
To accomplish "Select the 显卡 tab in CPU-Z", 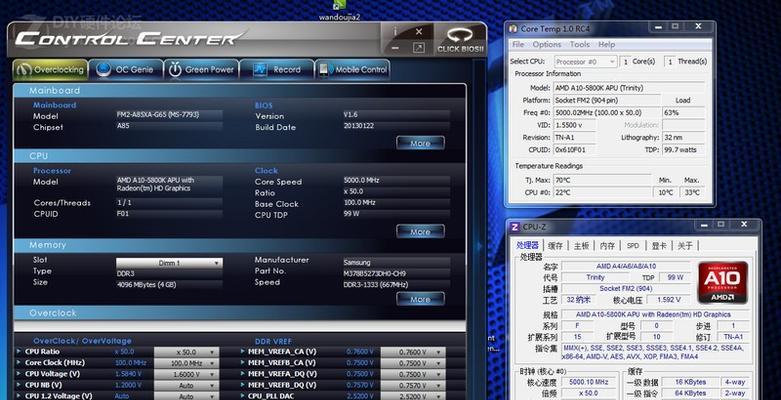I will point(659,246).
